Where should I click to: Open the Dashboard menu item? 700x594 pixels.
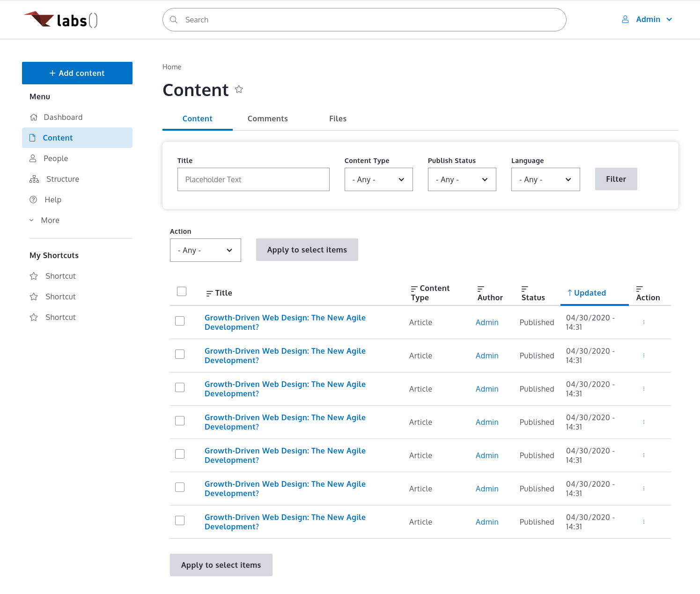pos(77,117)
